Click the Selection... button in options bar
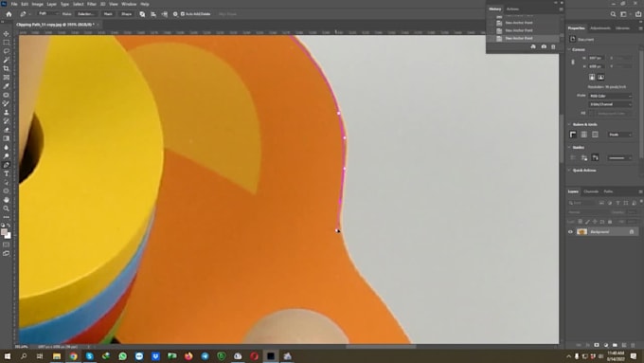The image size is (644, 363). [86, 14]
